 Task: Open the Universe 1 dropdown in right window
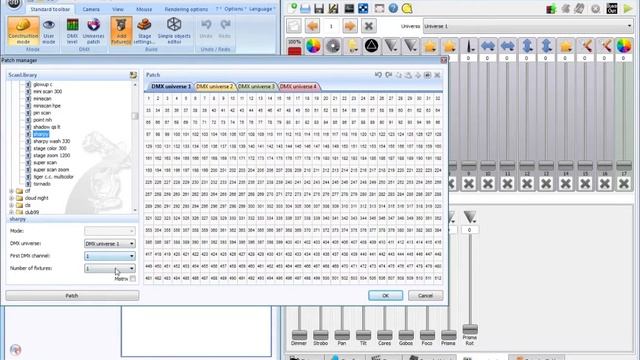(x=528, y=26)
